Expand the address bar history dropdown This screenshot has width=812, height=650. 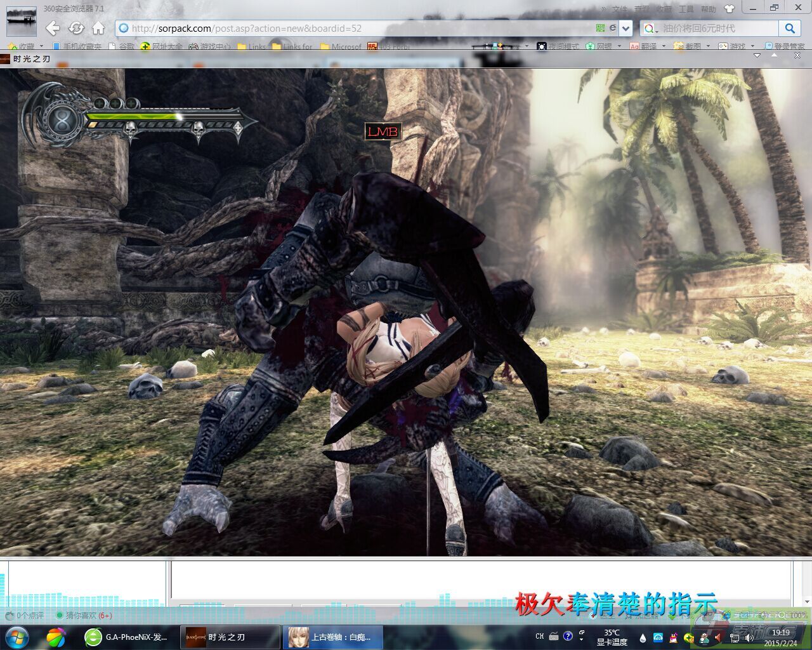[x=626, y=28]
